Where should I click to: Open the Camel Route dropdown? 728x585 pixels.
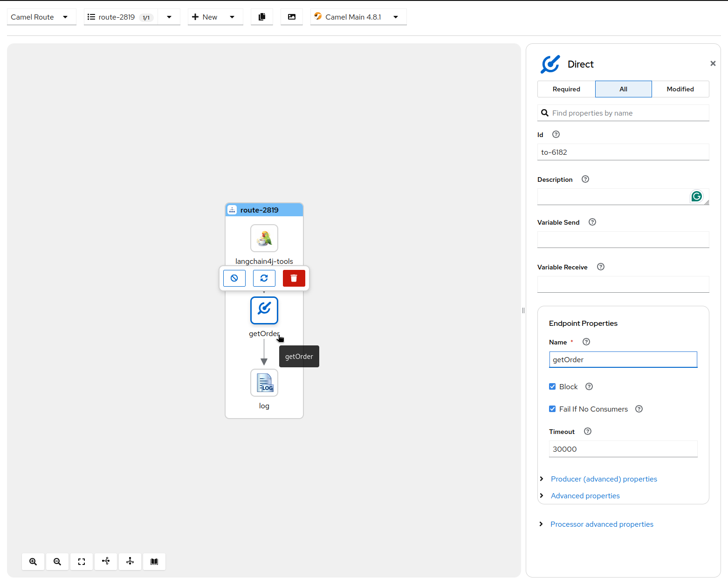pos(41,17)
